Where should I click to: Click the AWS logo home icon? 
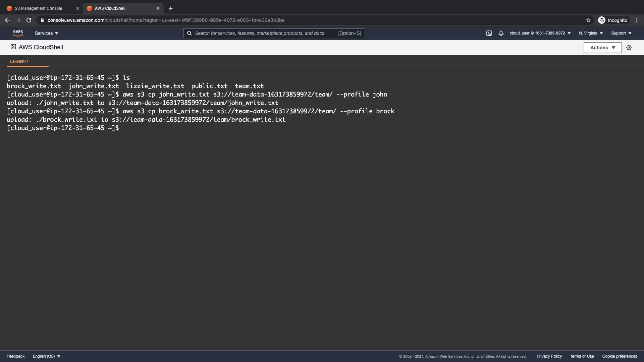tap(17, 33)
